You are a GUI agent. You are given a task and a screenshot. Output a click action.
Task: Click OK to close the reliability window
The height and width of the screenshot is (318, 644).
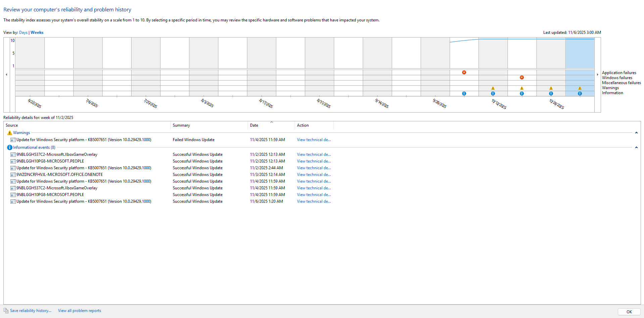629,312
